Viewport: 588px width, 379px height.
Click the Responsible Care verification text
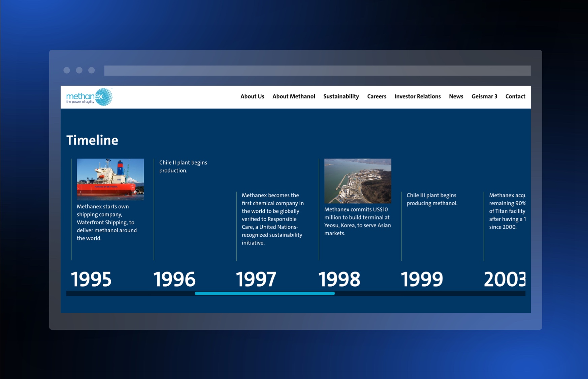[273, 219]
